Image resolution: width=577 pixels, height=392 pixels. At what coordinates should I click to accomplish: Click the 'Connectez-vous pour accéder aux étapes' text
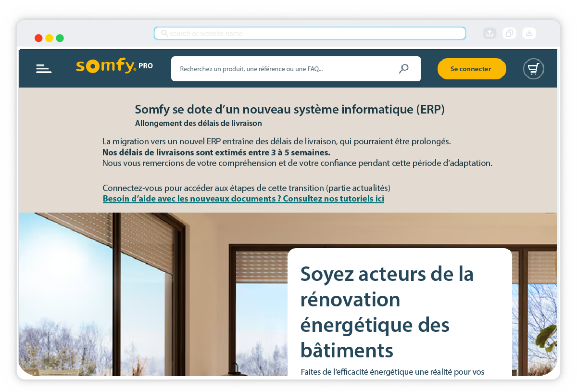point(246,188)
